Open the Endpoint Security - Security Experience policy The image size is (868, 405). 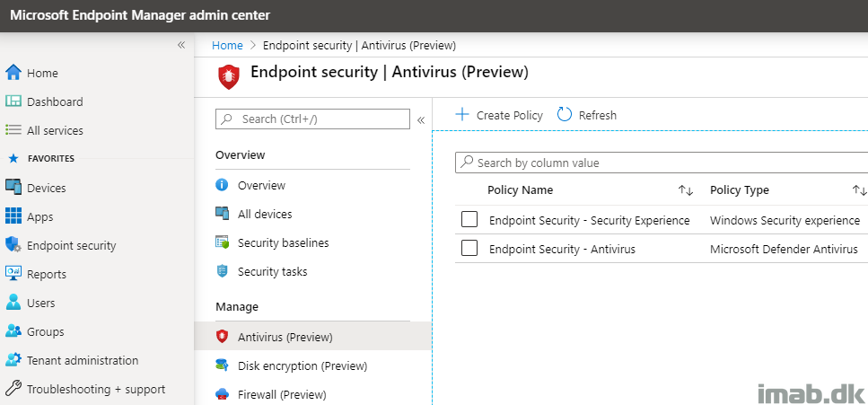click(589, 220)
